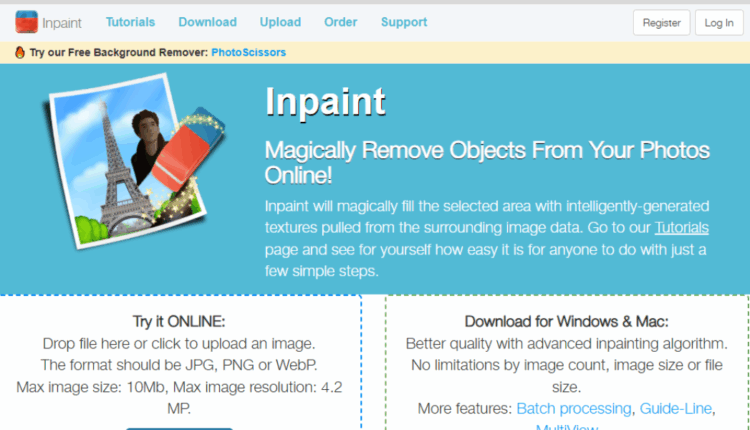This screenshot has height=430, width=750.
Task: Follow the PhotoScissors link
Action: pos(249,52)
